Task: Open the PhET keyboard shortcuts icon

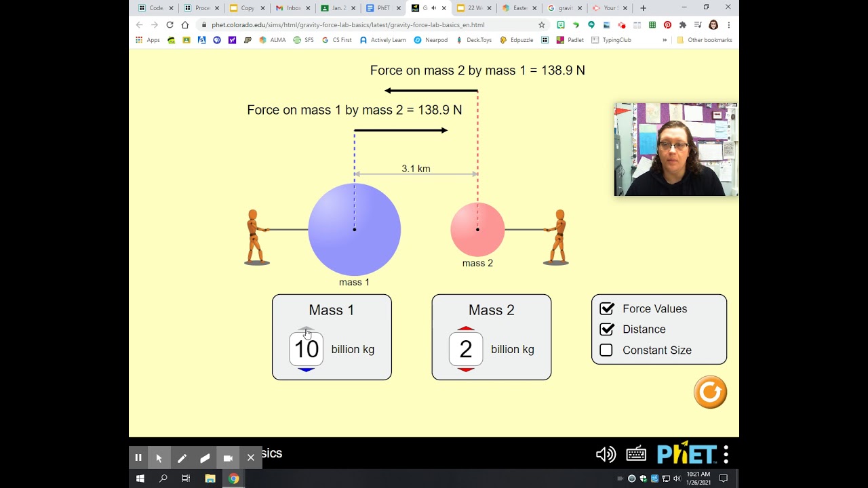Action: point(636,454)
